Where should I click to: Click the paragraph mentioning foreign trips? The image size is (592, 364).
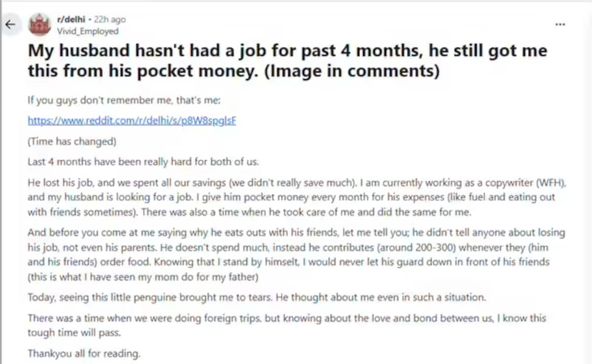tap(286, 325)
